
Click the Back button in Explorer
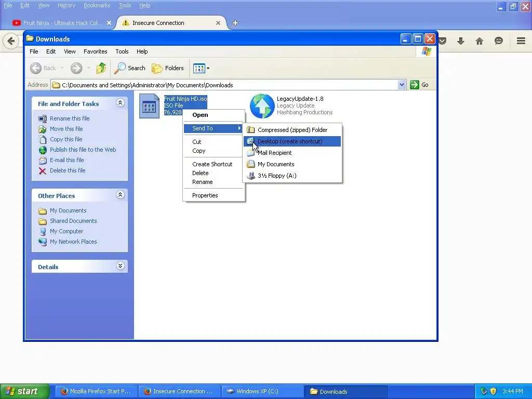pos(43,68)
